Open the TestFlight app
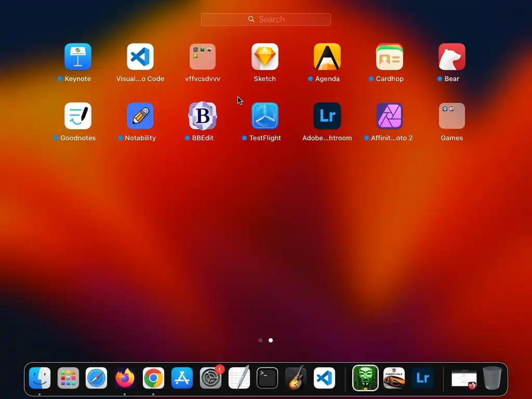 point(265,116)
